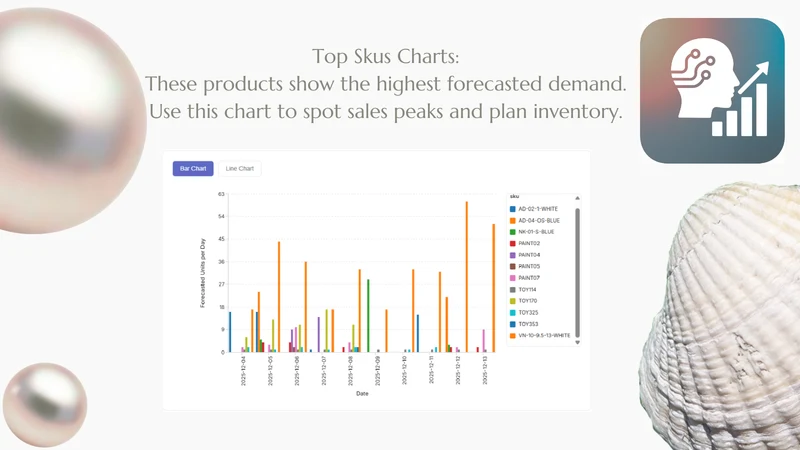The width and height of the screenshot is (800, 450).
Task: Switch to the Bar Chart view
Action: point(193,168)
